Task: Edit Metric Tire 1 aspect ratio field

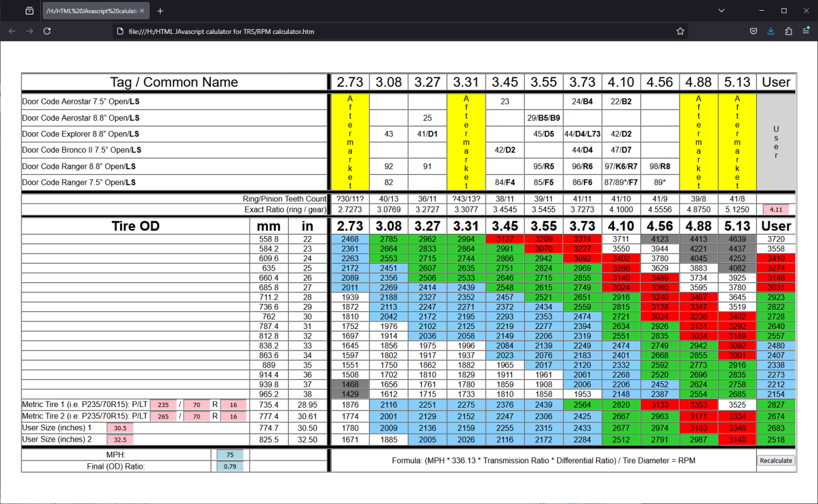Action: 196,404
